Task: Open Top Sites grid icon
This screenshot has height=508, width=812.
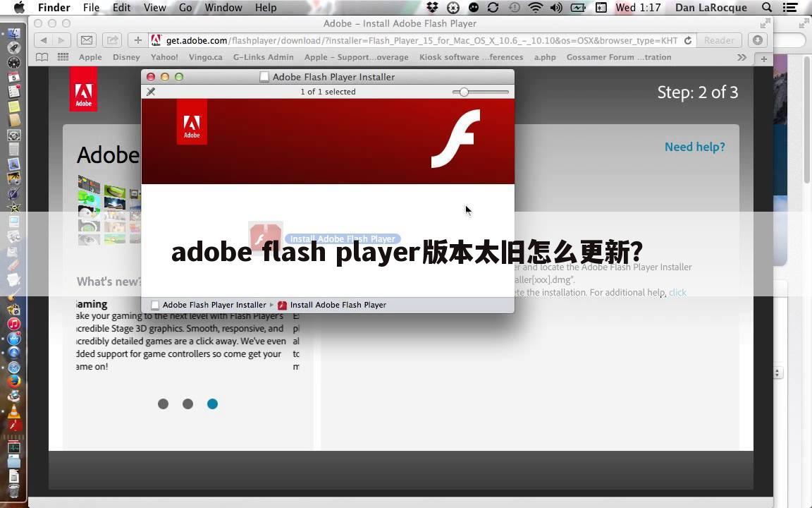Action: (x=63, y=57)
